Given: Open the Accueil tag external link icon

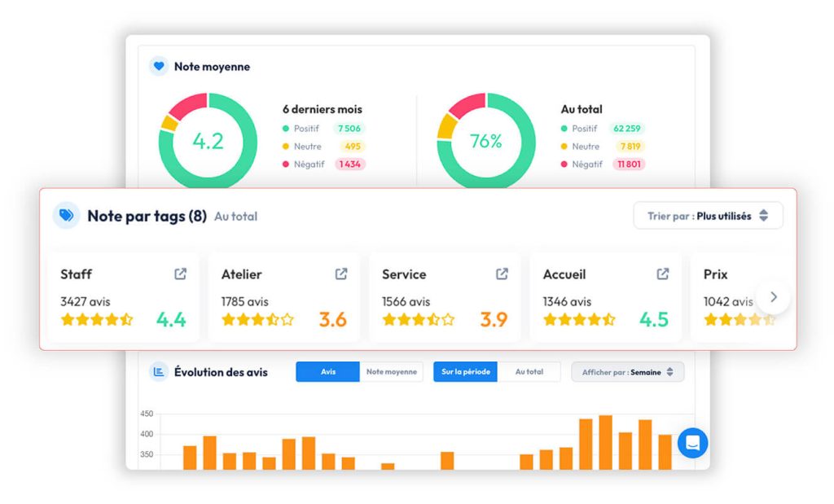Looking at the screenshot, I should point(662,274).
